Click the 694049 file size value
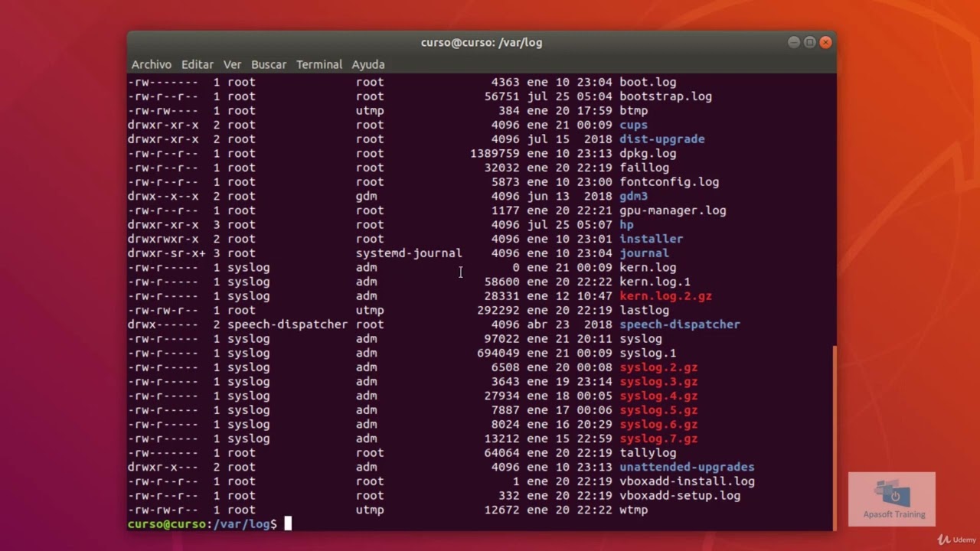The image size is (980, 551). 498,353
